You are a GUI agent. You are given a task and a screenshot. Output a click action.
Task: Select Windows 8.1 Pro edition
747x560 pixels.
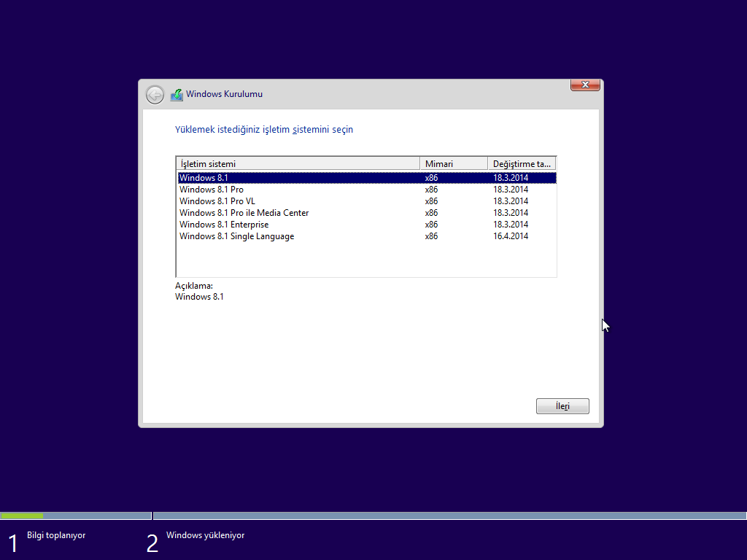point(212,190)
